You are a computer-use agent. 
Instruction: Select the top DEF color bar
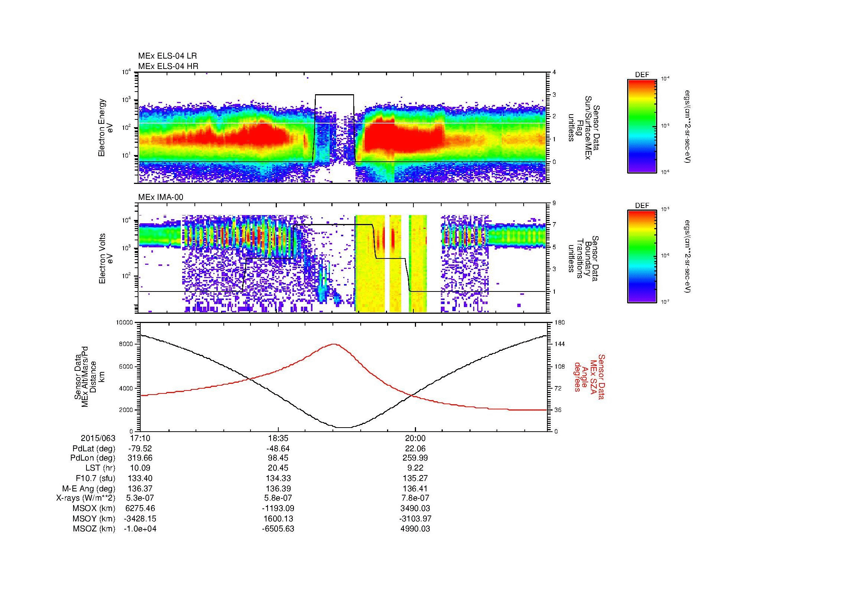(x=642, y=126)
